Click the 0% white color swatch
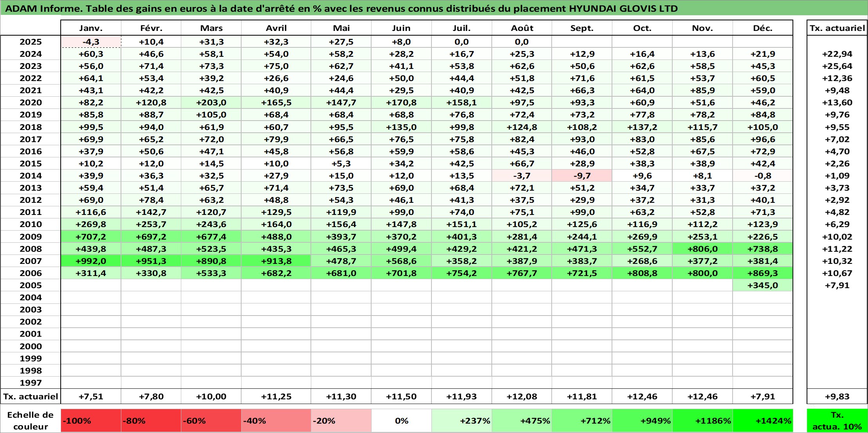 pos(401,421)
